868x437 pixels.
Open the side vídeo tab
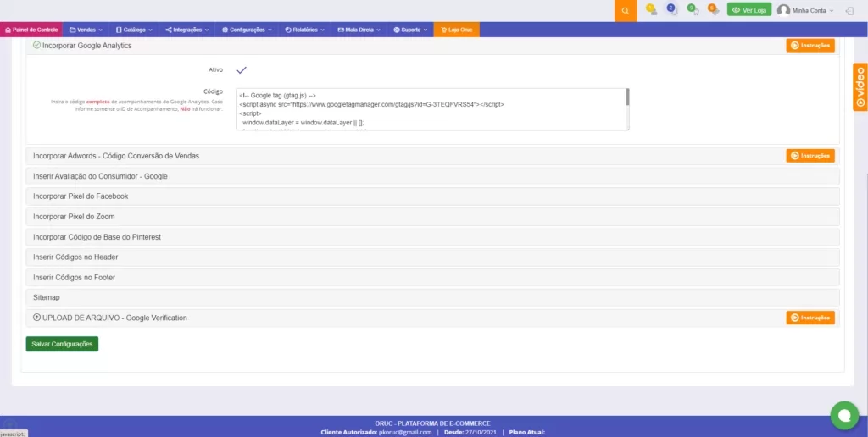(860, 87)
